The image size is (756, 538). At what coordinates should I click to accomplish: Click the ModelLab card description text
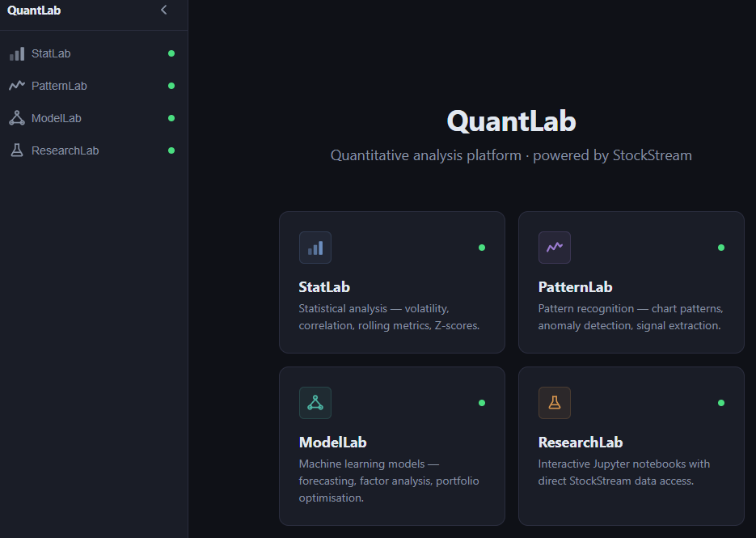click(388, 481)
